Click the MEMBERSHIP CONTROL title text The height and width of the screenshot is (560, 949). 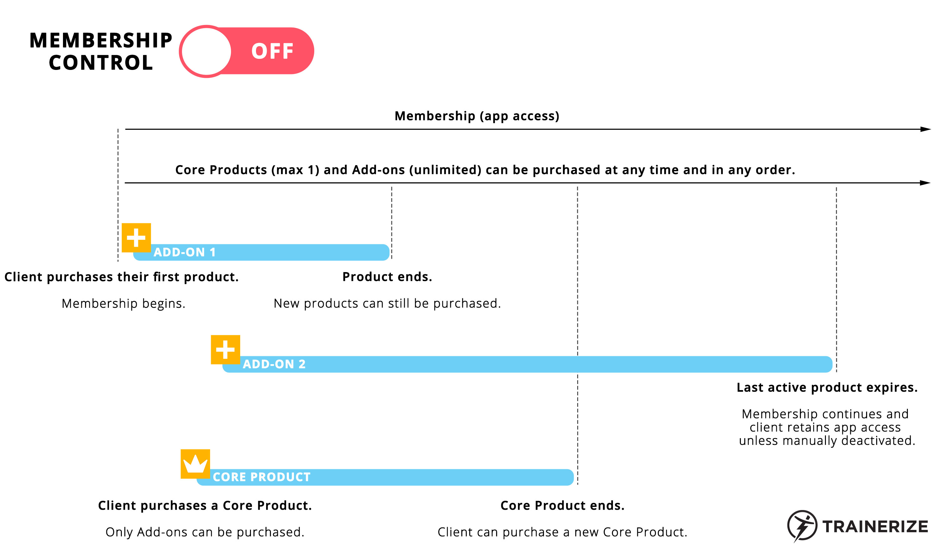pyautogui.click(x=101, y=51)
